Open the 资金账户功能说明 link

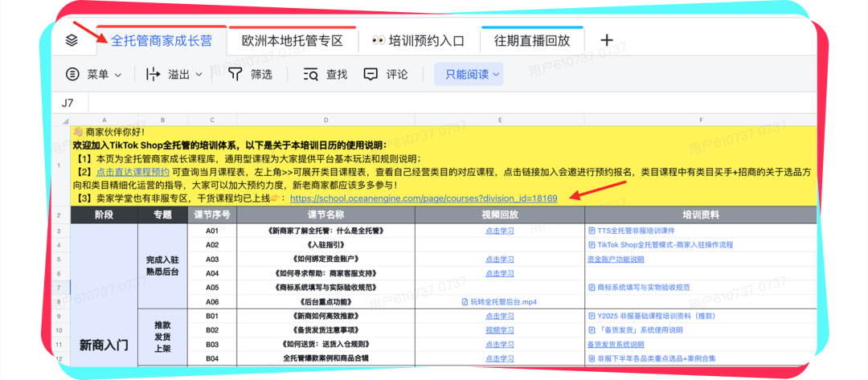click(616, 259)
